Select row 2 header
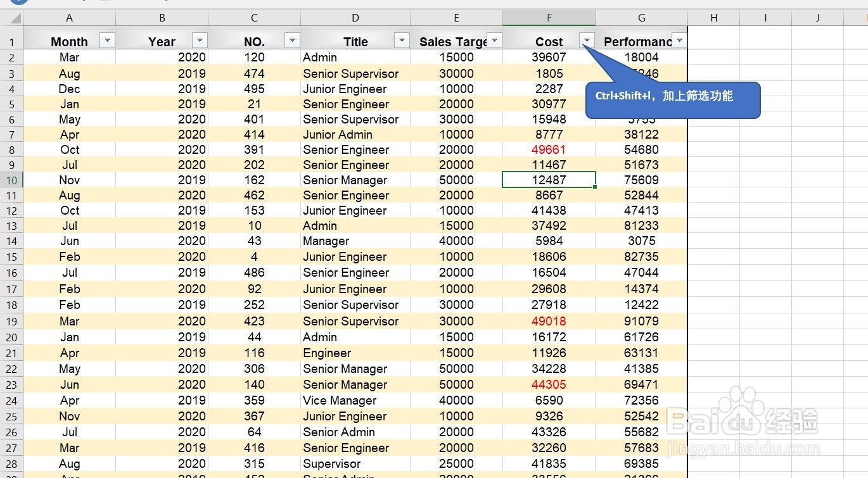Image resolution: width=868 pixels, height=478 pixels. pos(11,57)
